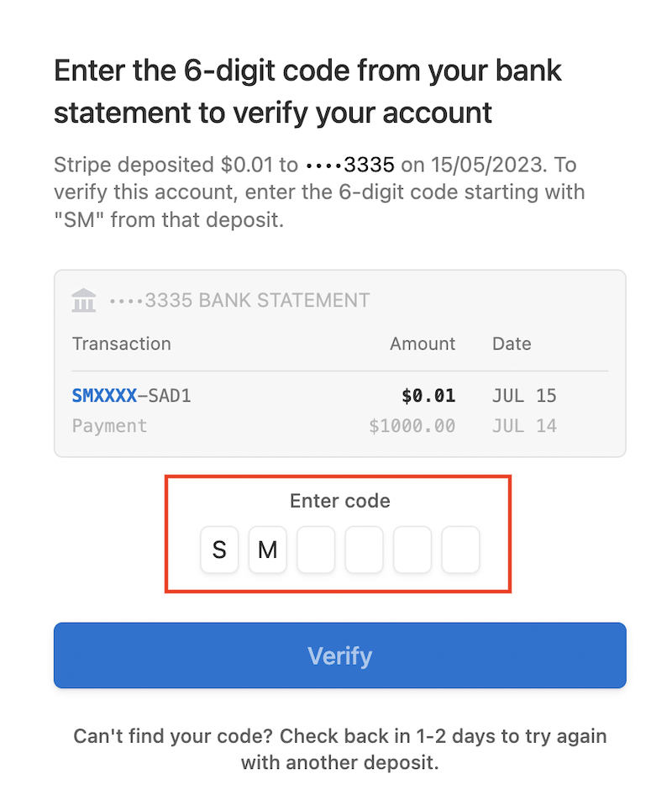Click the JUL 15 date entry
This screenshot has width=672, height=805.
tap(524, 395)
